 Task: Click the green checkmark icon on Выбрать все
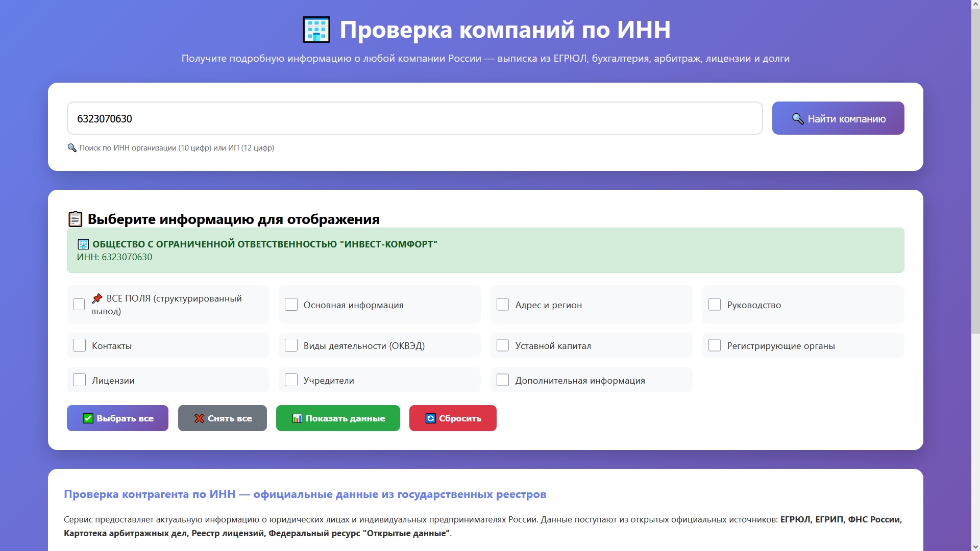[x=88, y=418]
